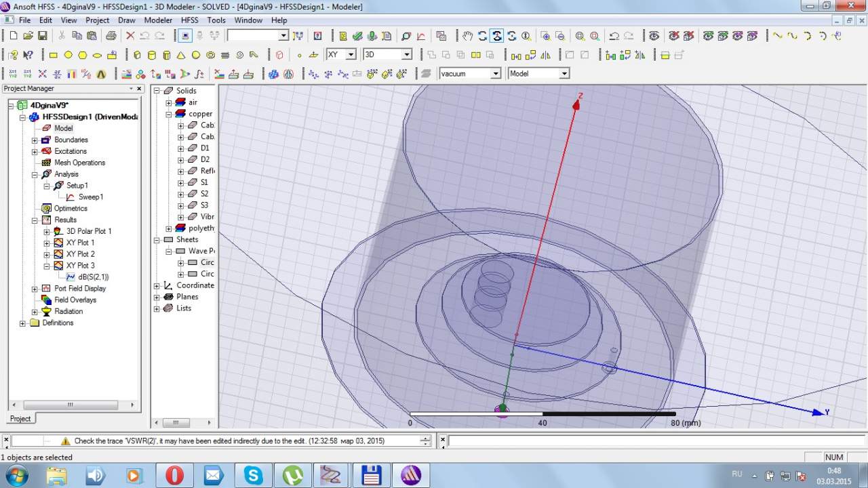The width and height of the screenshot is (868, 488).
Task: Select the Draw rectangle tool
Action: (x=54, y=55)
